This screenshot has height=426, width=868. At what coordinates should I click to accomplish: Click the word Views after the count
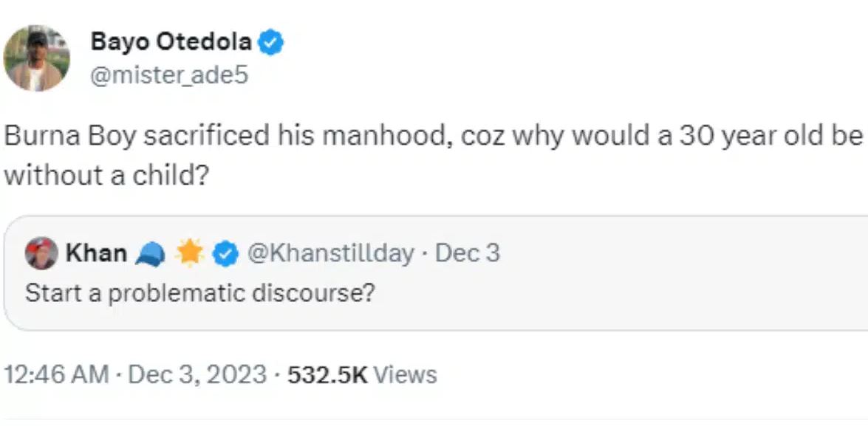(405, 374)
